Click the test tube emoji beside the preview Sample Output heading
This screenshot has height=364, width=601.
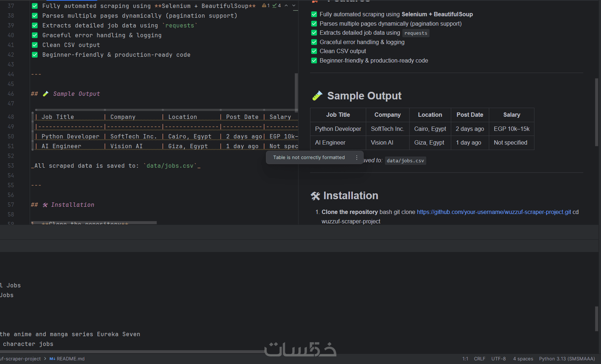[x=317, y=96]
